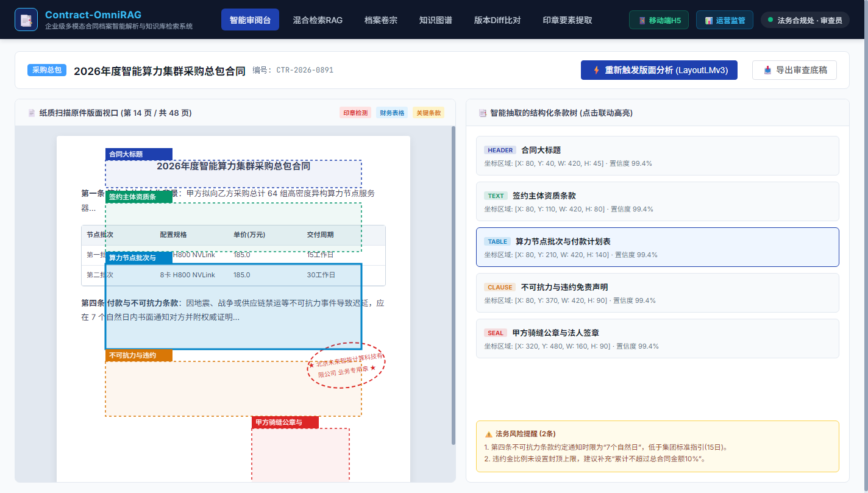Image resolution: width=868 pixels, height=493 pixels.
Task: Open 版本Diff比对 tab
Action: (497, 20)
